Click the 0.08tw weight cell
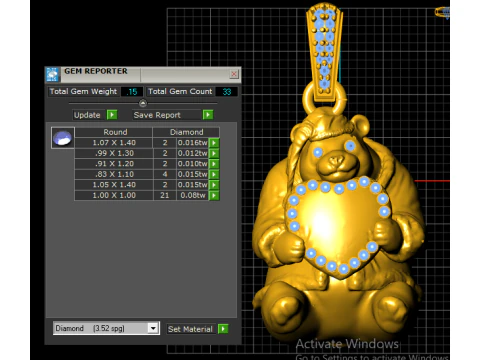Screen dimensions: 480x360 tap(193, 195)
